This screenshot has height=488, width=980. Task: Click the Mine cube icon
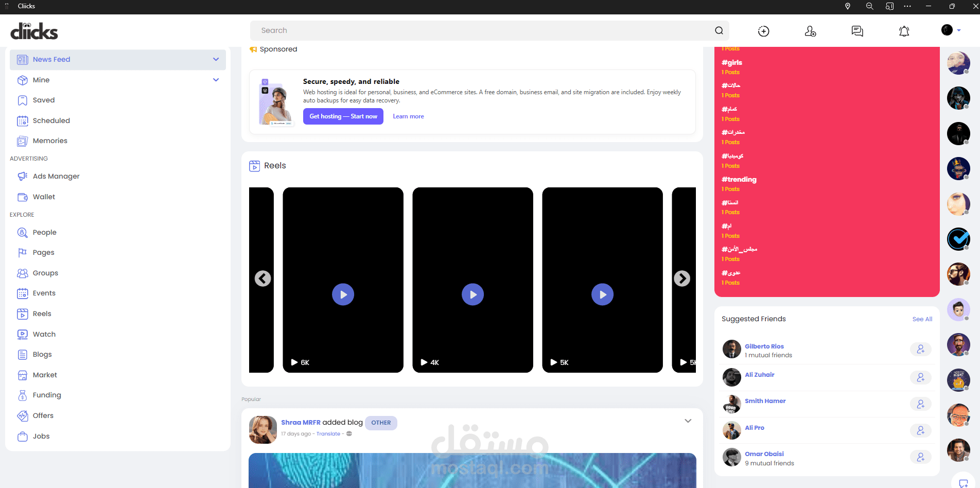click(x=22, y=80)
